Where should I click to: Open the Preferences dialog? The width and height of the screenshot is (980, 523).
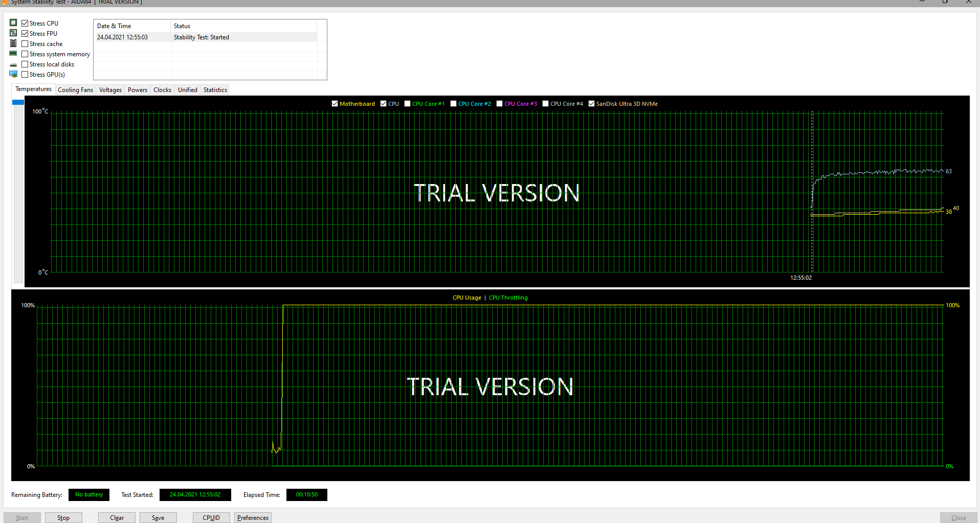point(253,517)
